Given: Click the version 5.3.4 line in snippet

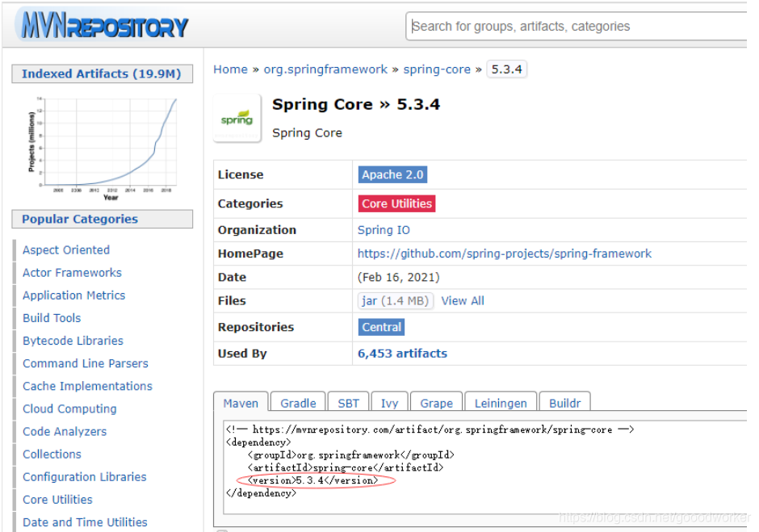Looking at the screenshot, I should point(312,480).
